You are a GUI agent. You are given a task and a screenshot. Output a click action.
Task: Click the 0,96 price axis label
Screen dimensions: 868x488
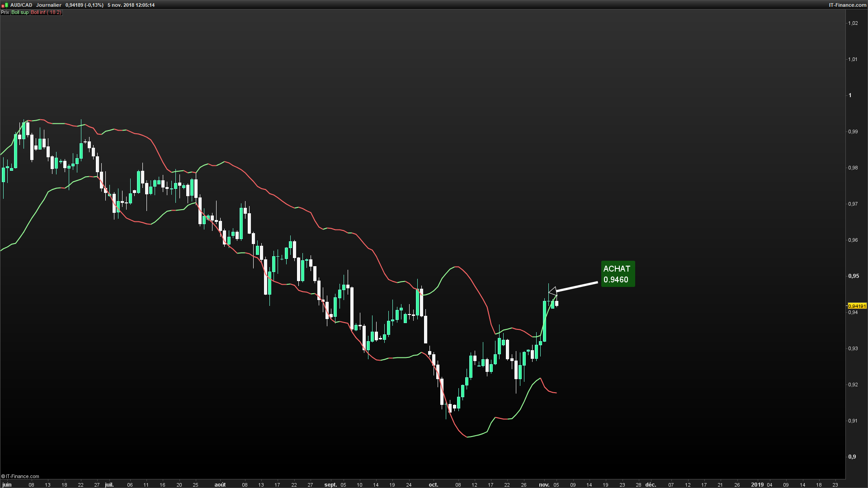pos(853,240)
